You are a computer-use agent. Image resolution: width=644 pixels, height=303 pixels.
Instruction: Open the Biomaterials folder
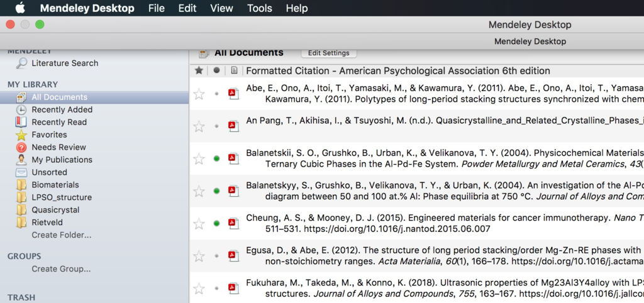click(55, 185)
